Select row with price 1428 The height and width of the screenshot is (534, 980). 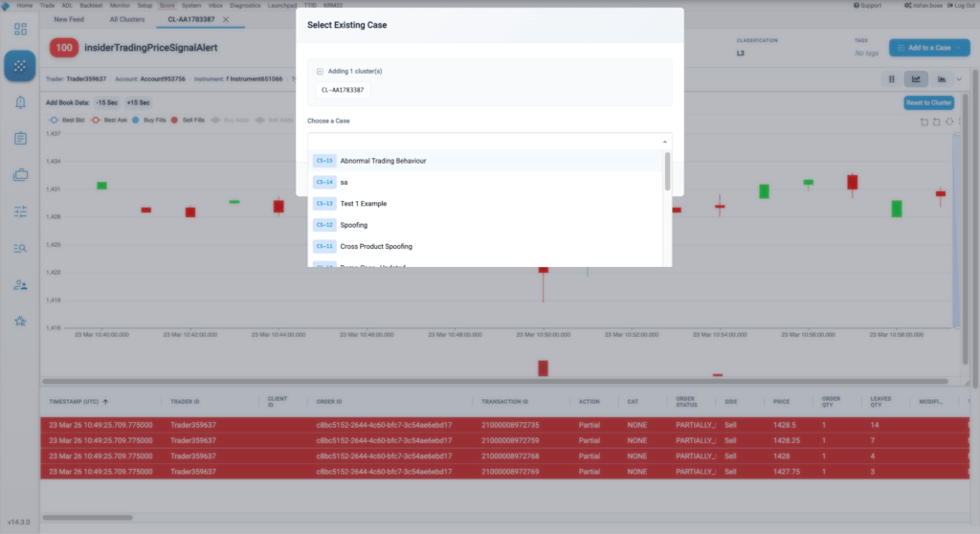pos(505,456)
